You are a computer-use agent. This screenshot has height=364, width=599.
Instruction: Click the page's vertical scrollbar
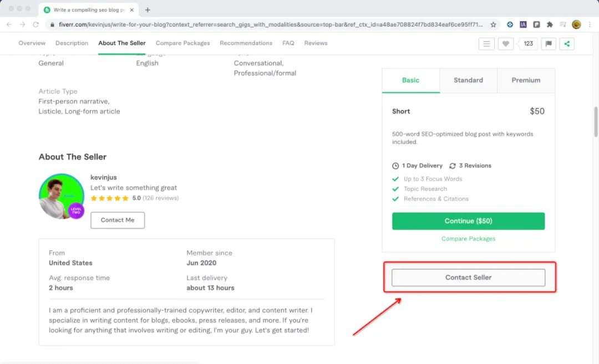click(x=596, y=121)
